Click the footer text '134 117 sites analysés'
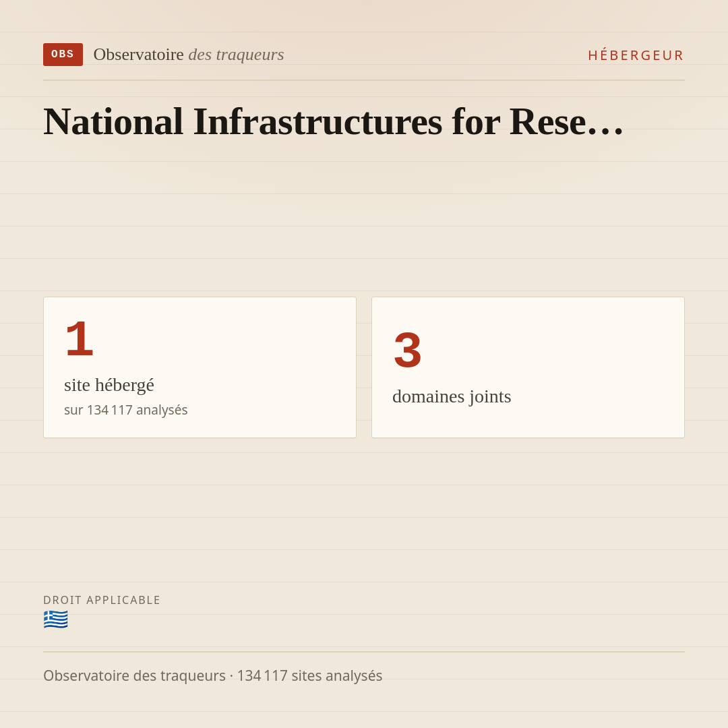Screen dimensions: 728x728 click(x=309, y=675)
